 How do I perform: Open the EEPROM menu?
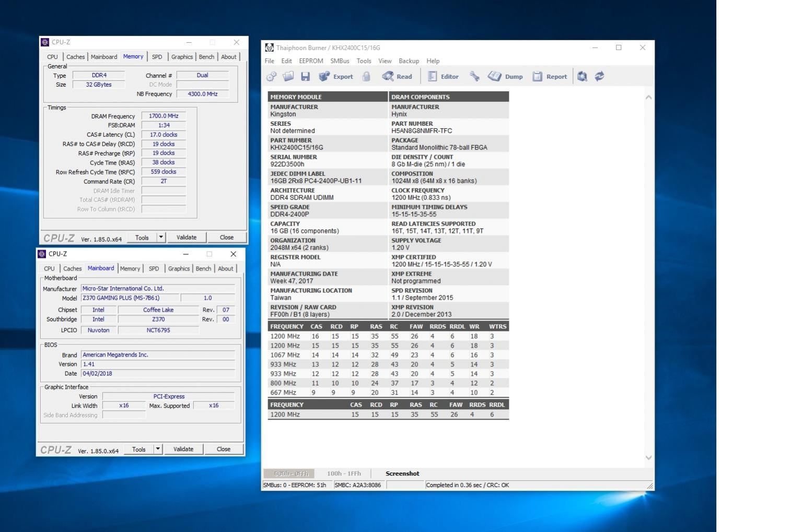coord(311,61)
